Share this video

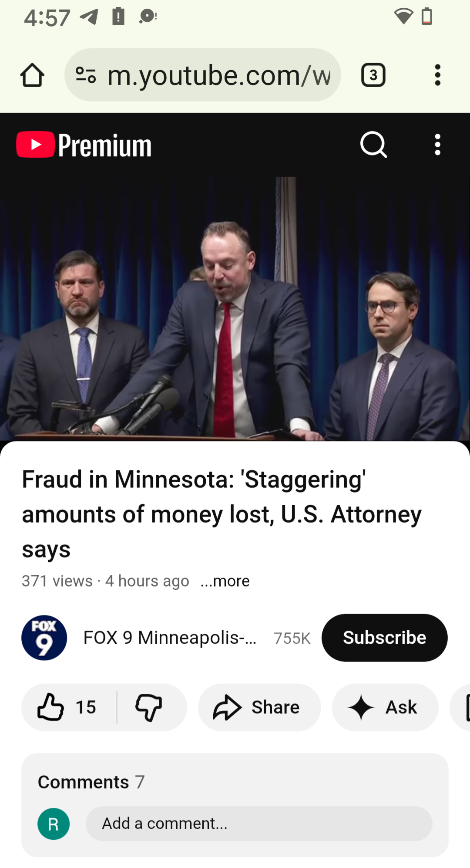pos(259,707)
